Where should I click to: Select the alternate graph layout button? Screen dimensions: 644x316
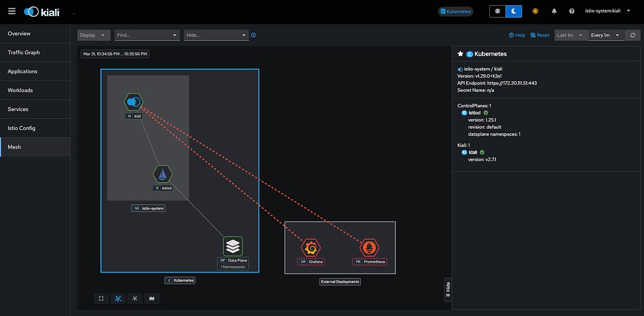point(135,298)
